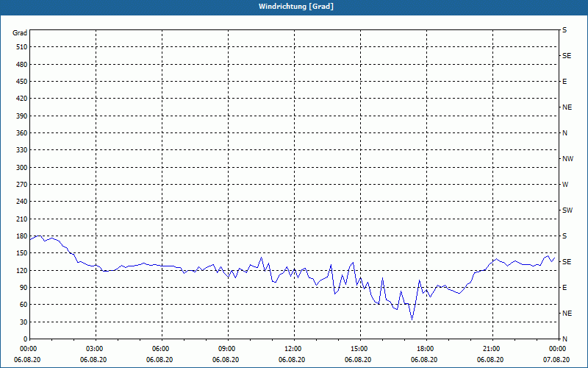Click the "Grad" y-axis unit label
Image resolution: width=588 pixels, height=368 pixels.
coord(20,33)
